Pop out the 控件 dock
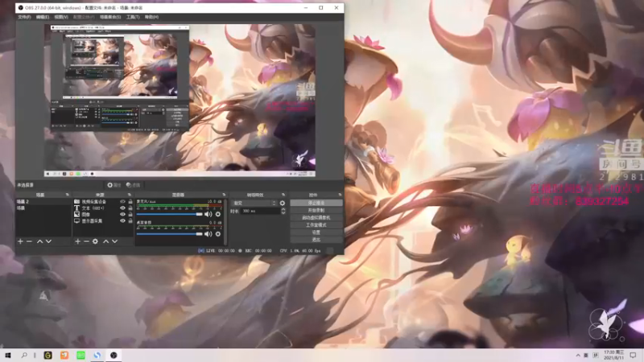 [340, 195]
